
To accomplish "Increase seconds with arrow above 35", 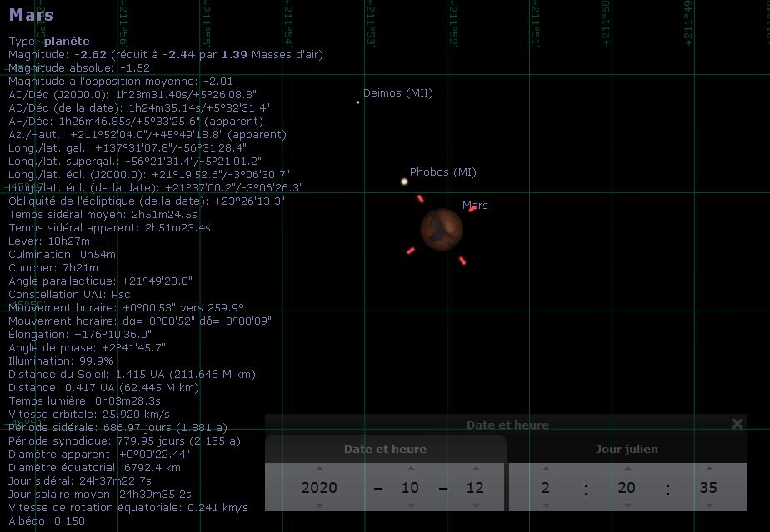I will pyautogui.click(x=708, y=470).
